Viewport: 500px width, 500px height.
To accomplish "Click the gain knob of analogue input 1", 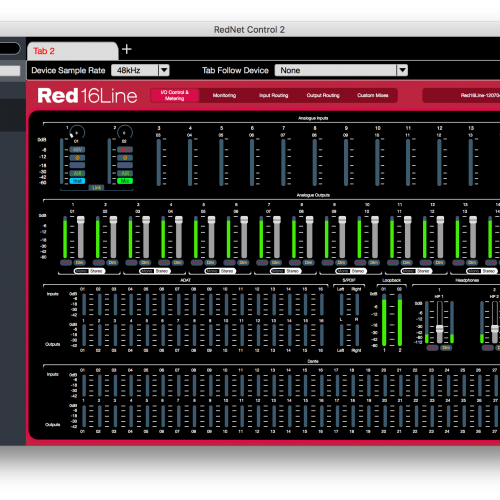I will (77, 133).
